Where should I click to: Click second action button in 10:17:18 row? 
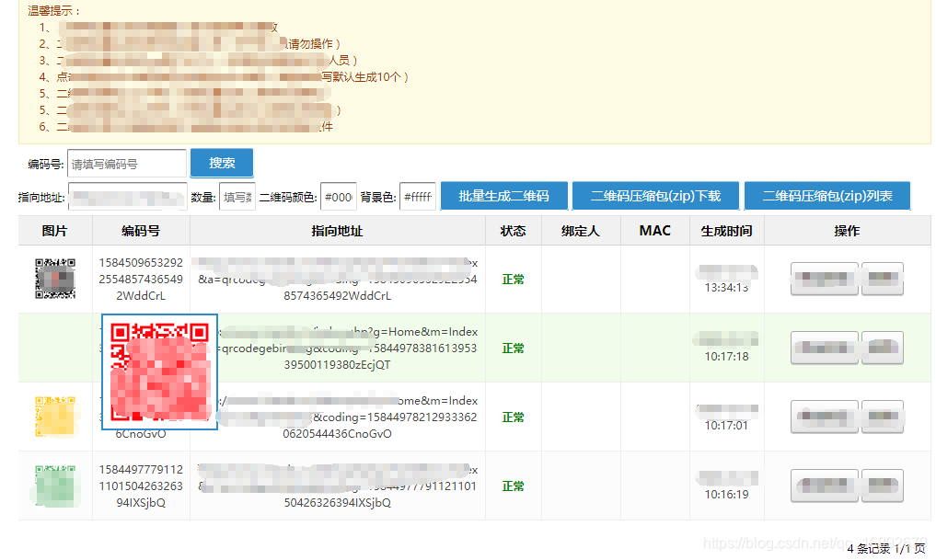tap(883, 348)
